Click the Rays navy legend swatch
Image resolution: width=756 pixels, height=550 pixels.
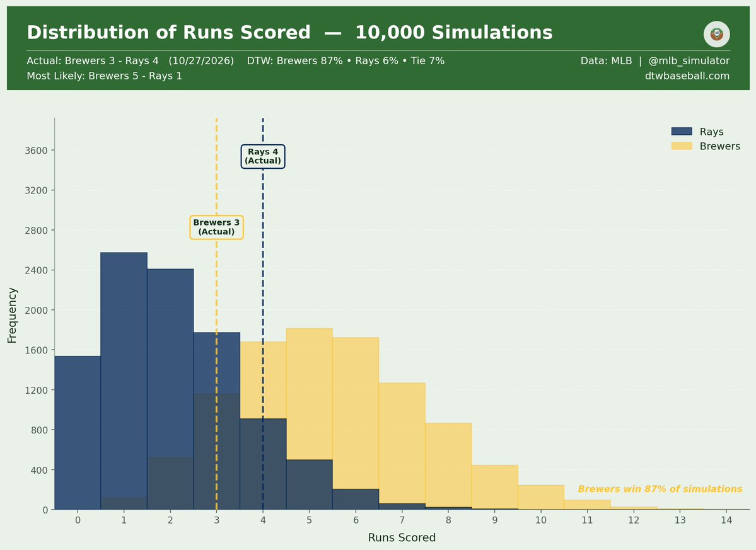click(x=681, y=132)
